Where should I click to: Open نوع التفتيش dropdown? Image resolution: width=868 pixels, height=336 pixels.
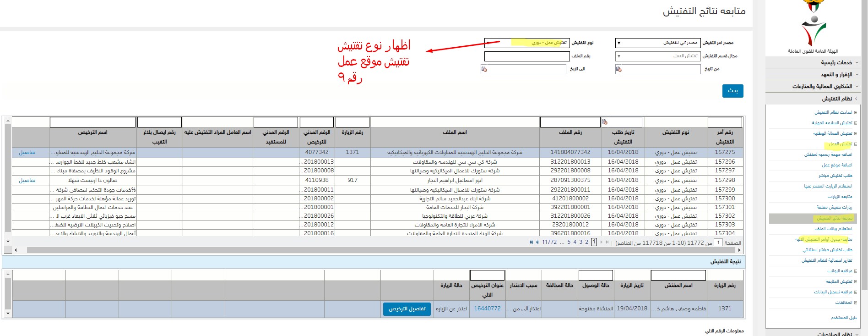pyautogui.click(x=526, y=43)
